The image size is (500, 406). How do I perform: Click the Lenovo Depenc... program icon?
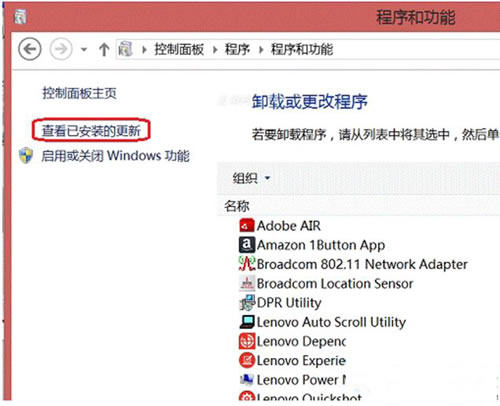click(x=247, y=341)
